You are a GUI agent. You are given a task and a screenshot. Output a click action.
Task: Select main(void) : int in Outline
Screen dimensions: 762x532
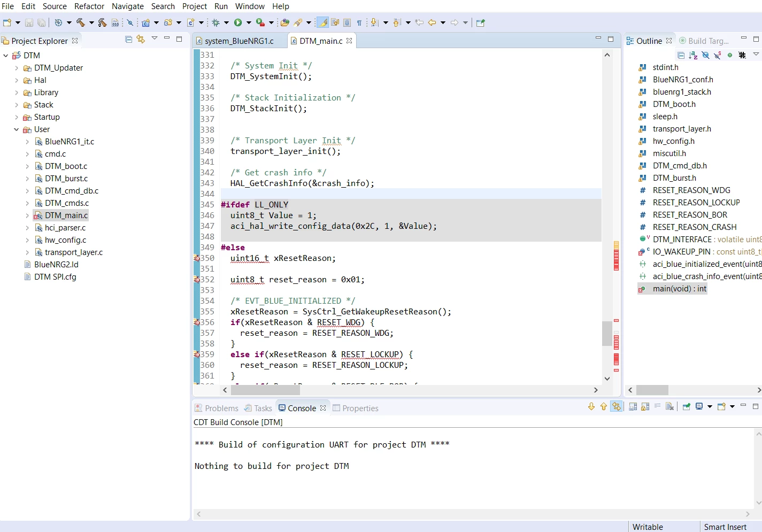point(680,289)
